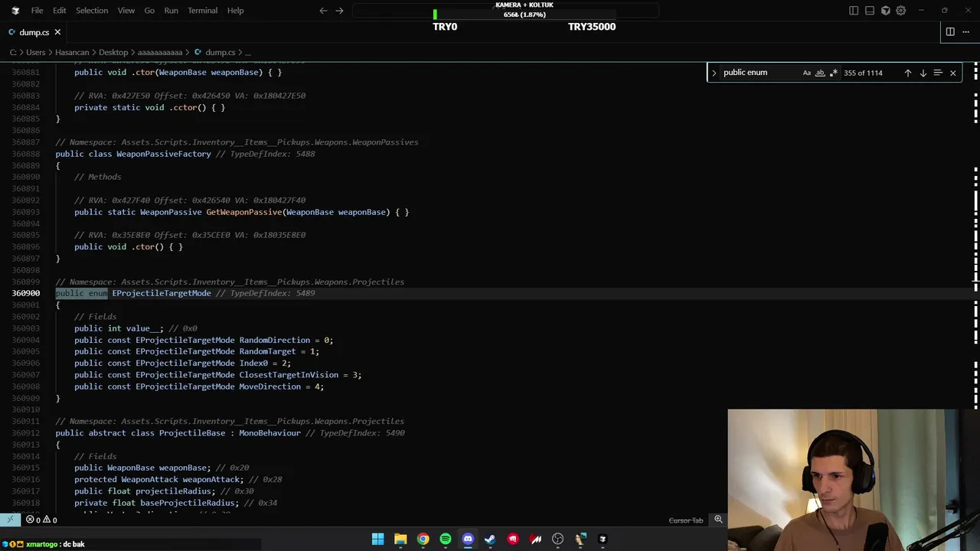
Task: Close the dump.cs tab
Action: tap(57, 32)
